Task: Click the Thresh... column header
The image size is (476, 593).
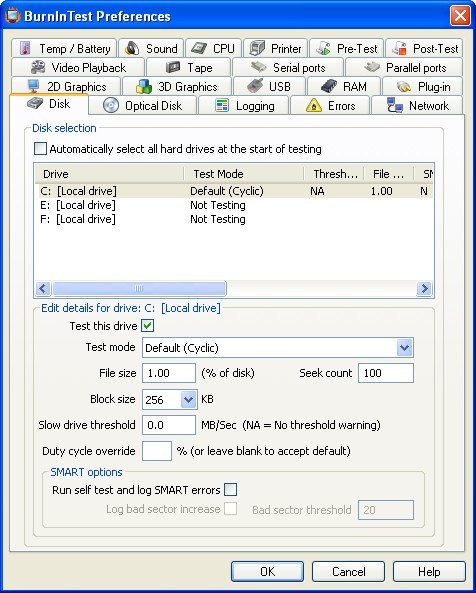Action: click(334, 174)
